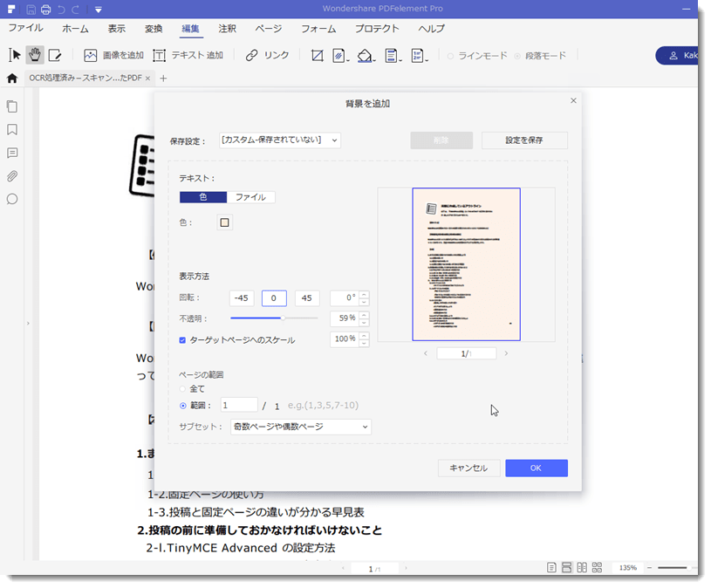This screenshot has width=711, height=588.
Task: Open the background tool icon
Action: point(366,55)
